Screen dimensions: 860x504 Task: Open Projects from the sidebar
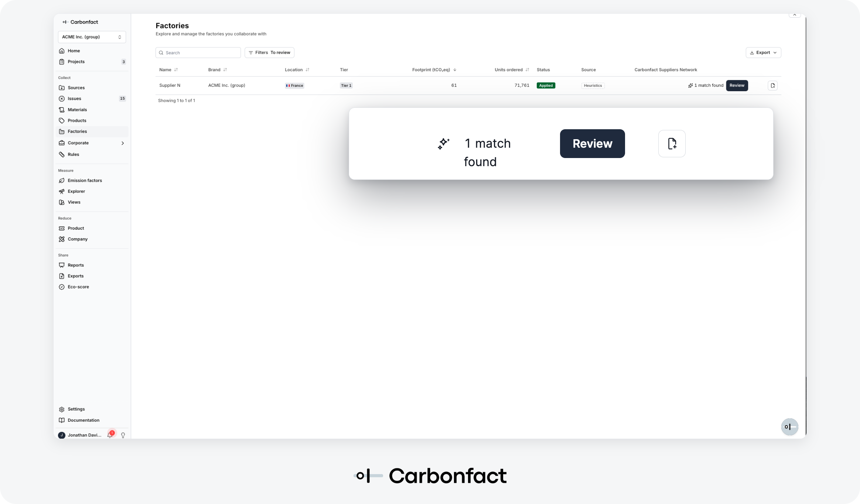(92, 62)
